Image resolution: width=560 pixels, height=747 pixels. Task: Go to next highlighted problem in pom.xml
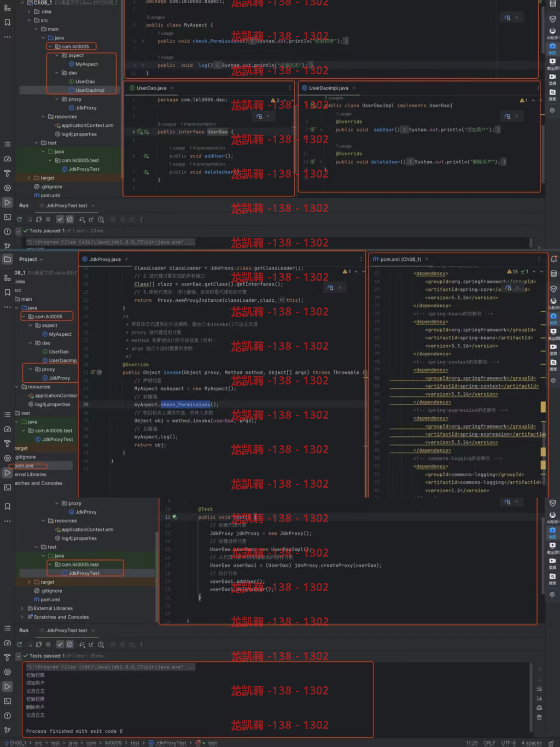pyautogui.click(x=541, y=271)
